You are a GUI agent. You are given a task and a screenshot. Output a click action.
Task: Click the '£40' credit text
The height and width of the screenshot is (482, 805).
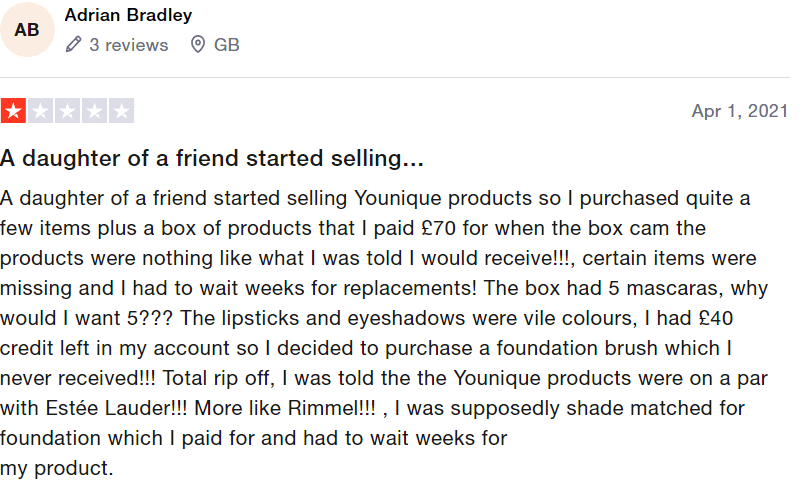[715, 318]
